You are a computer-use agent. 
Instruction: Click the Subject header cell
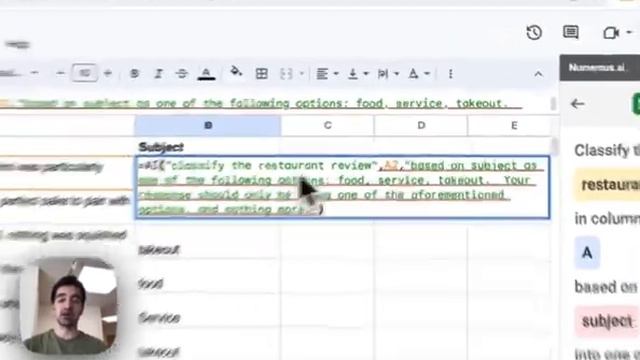[208, 147]
